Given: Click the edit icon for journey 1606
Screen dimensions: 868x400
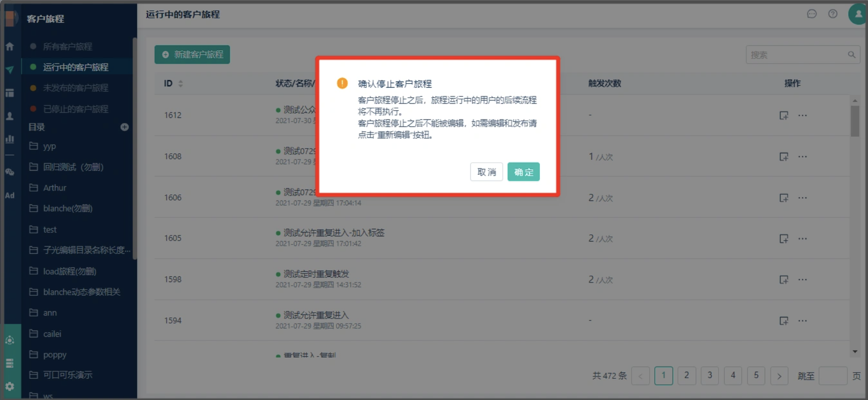Looking at the screenshot, I should coord(784,198).
